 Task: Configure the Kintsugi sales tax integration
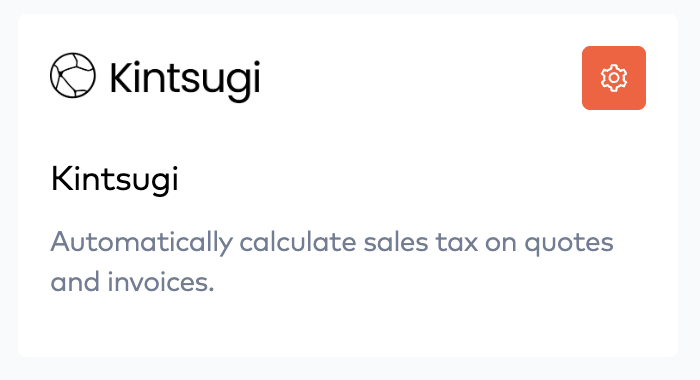coord(614,78)
